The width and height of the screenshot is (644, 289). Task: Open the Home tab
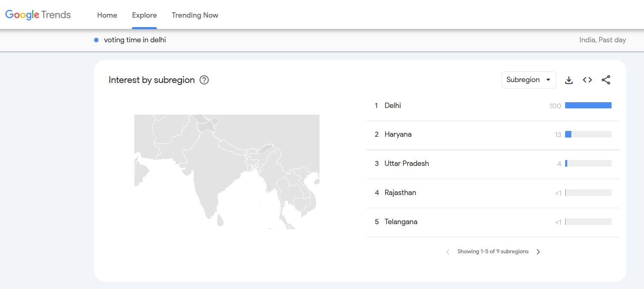click(x=107, y=15)
